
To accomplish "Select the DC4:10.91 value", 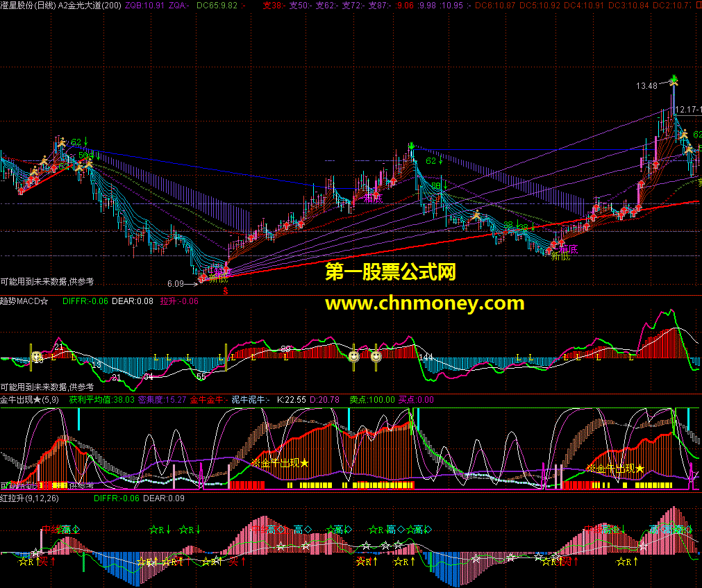I will click(584, 6).
